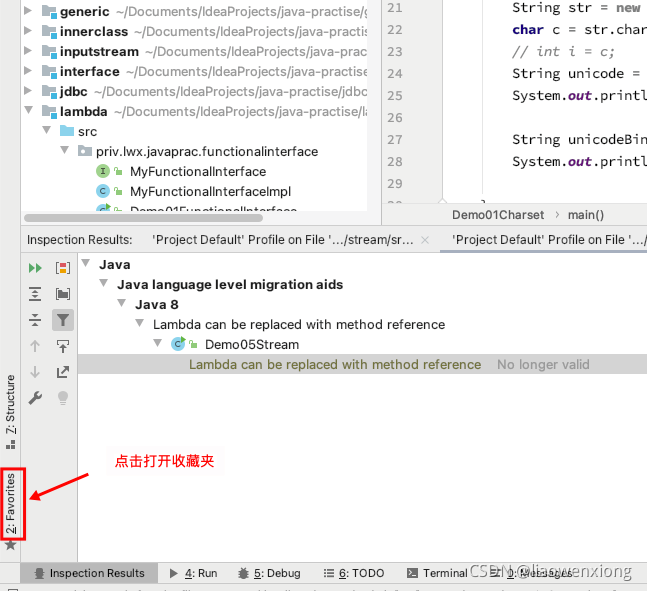
Task: Expand the generic module
Action: (28, 11)
